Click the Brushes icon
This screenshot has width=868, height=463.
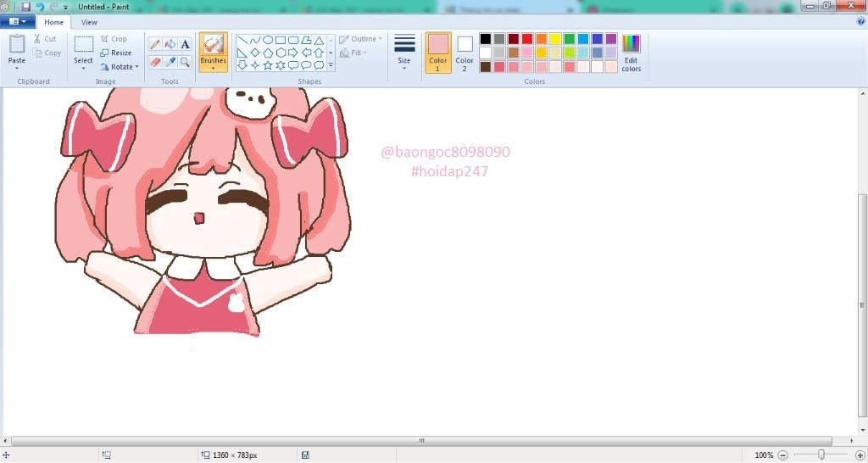click(x=213, y=44)
